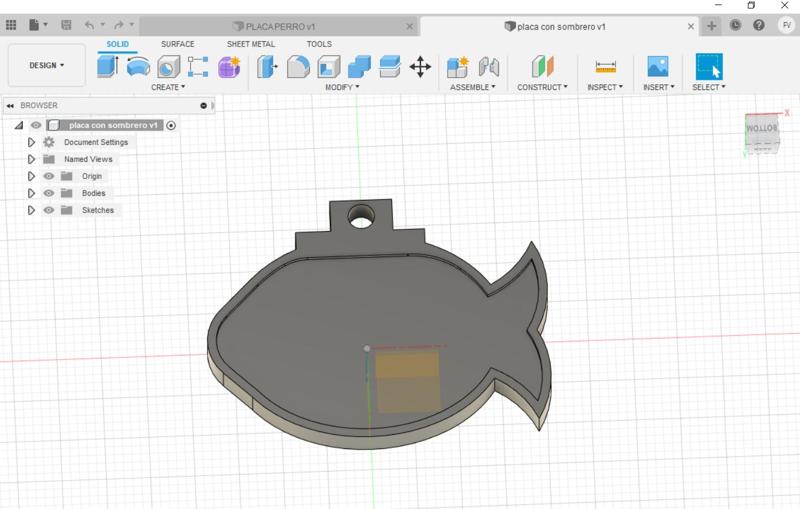This screenshot has height=509, width=800.
Task: Redo the last action
Action: point(119,25)
